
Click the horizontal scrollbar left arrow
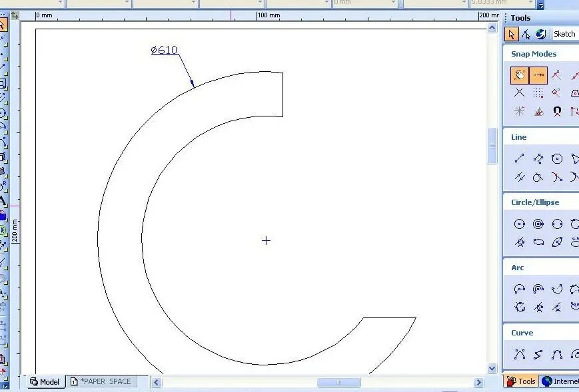point(156,382)
